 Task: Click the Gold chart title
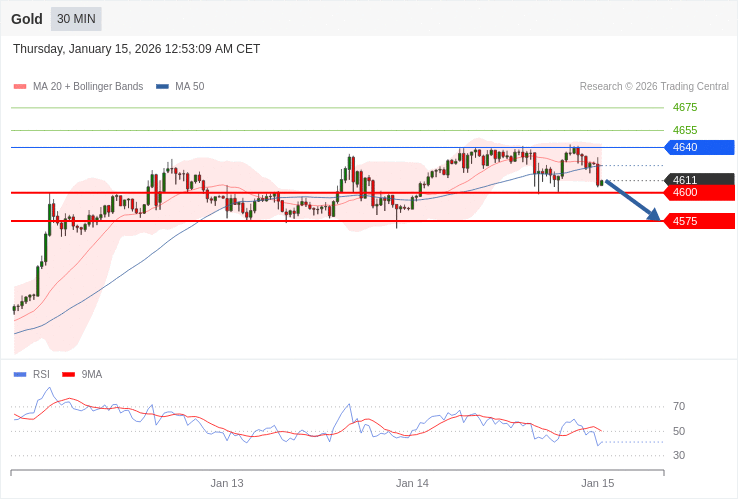[27, 19]
